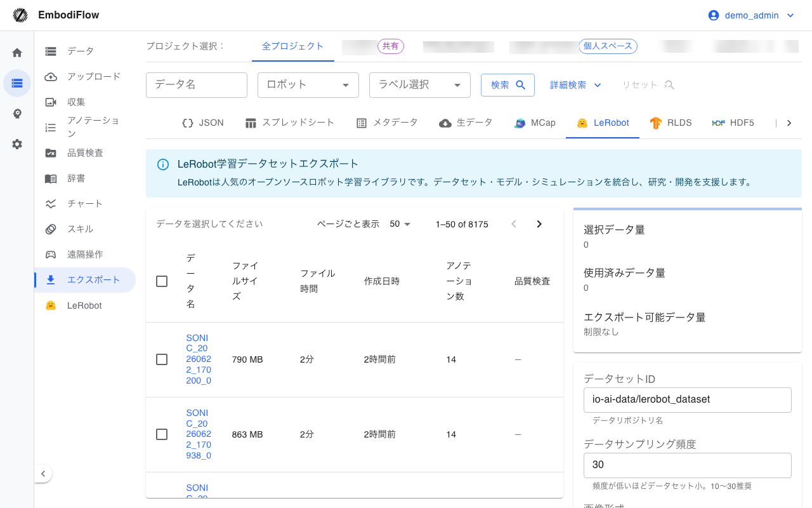Click the previous page arrow
Screen dimensions: 812x508
514,224
